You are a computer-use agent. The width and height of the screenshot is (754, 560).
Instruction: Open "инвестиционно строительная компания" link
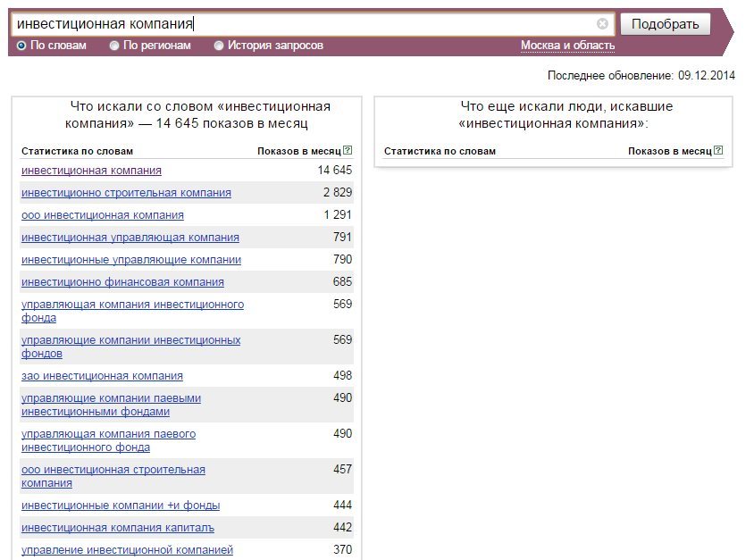[x=126, y=193]
